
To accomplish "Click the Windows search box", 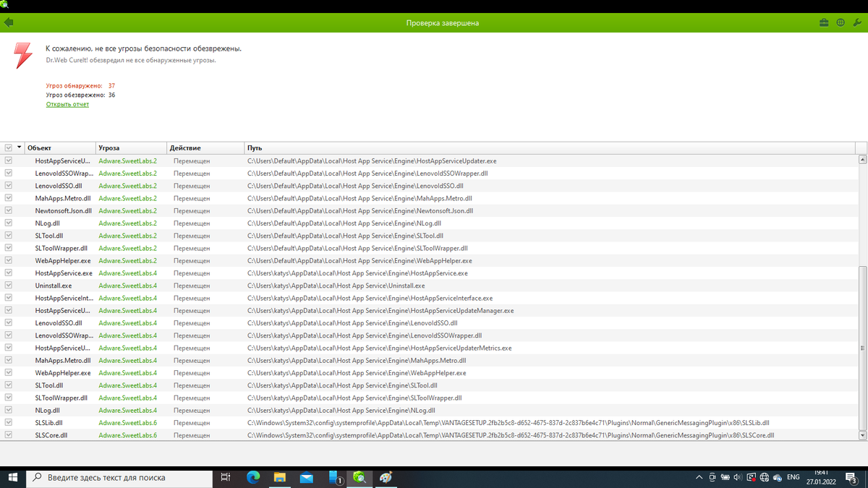I will [119, 477].
